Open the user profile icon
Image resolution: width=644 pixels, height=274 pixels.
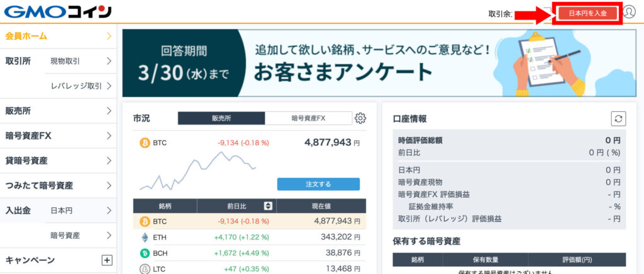(x=629, y=12)
